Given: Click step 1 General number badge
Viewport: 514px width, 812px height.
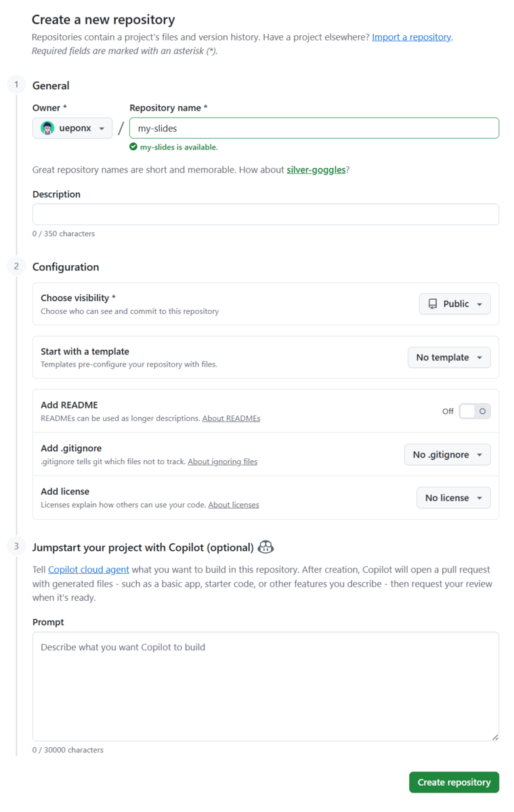Looking at the screenshot, I should coord(16,85).
